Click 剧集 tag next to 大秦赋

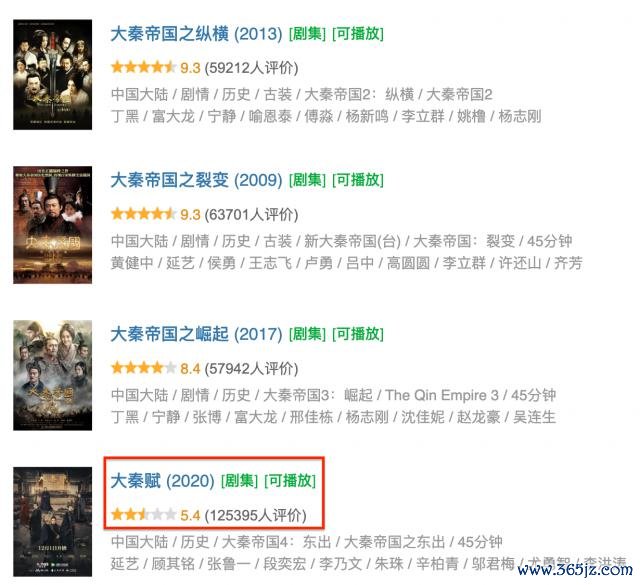click(x=240, y=481)
